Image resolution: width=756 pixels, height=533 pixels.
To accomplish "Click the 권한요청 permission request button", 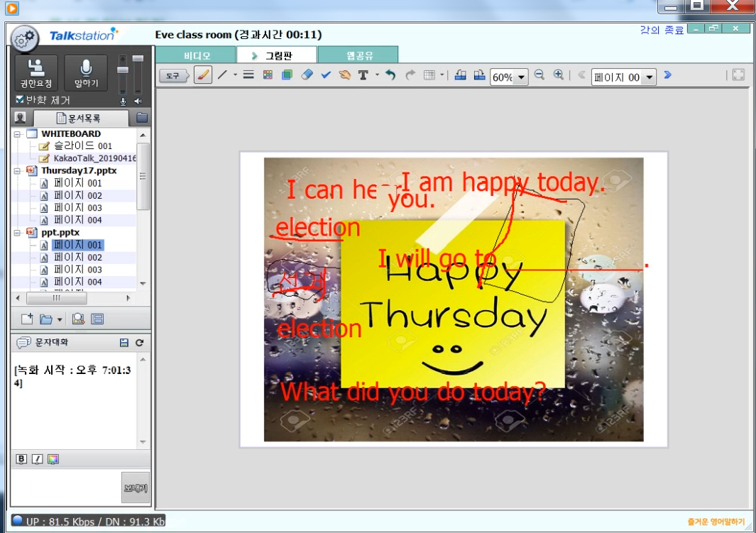I will pyautogui.click(x=35, y=74).
